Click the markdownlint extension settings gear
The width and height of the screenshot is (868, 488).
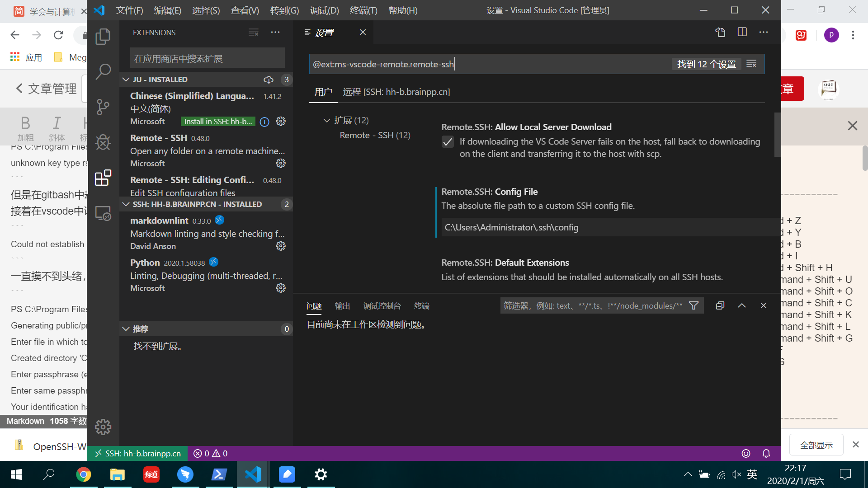(281, 246)
